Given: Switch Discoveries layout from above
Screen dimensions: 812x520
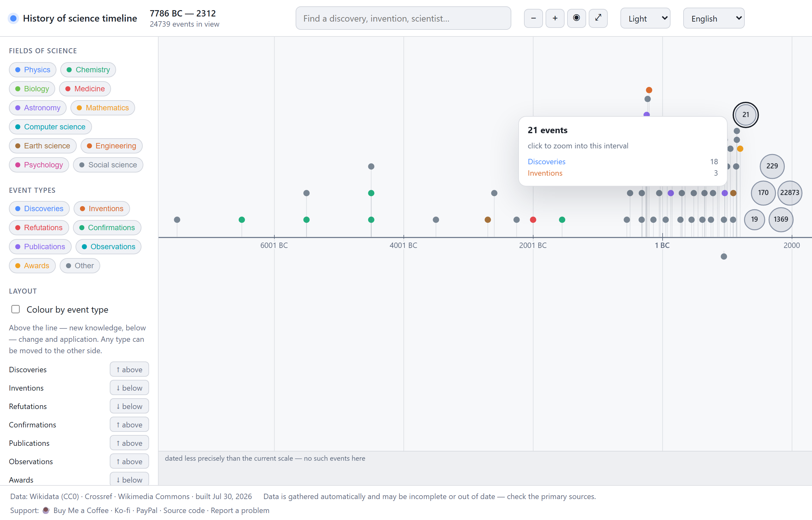Looking at the screenshot, I should [129, 369].
